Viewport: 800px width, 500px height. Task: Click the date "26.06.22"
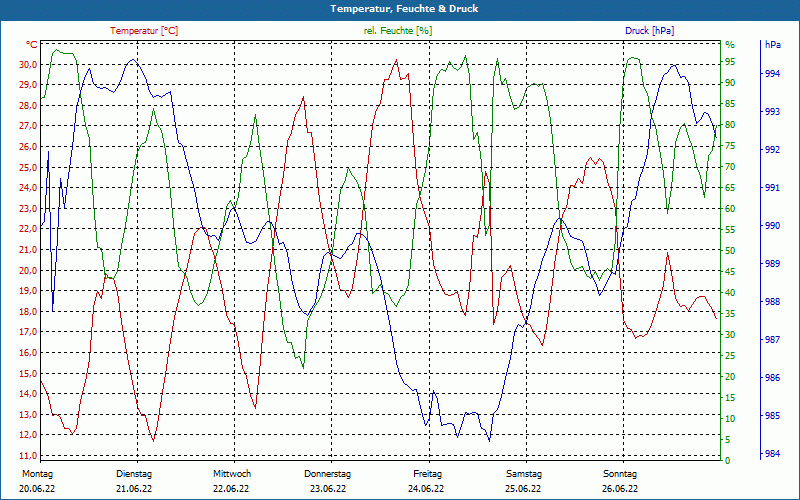(620, 489)
